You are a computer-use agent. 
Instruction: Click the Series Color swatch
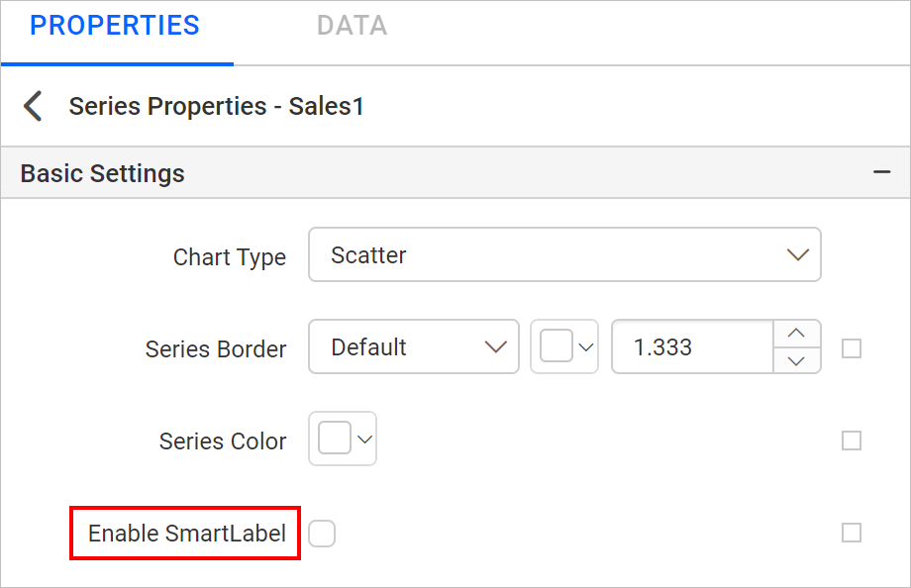coord(335,439)
